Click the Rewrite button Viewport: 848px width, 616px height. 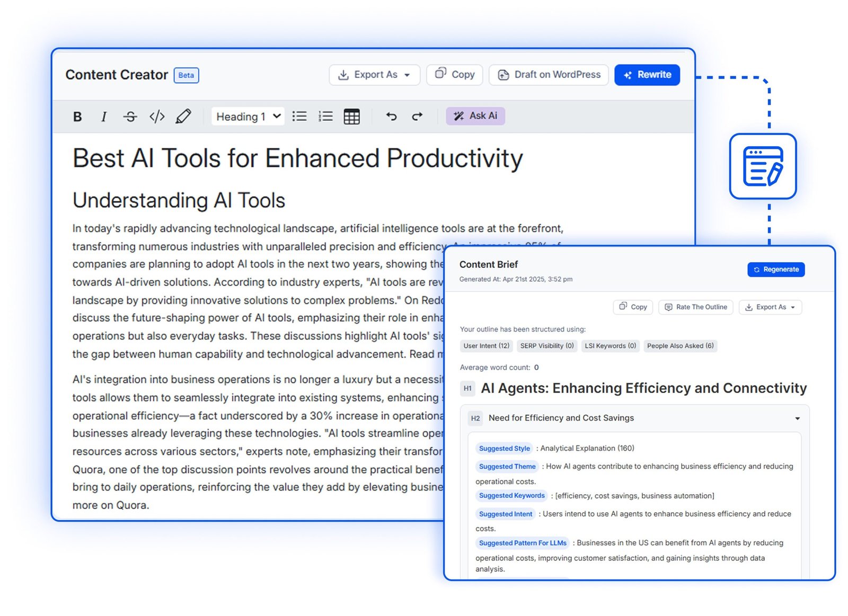647,75
